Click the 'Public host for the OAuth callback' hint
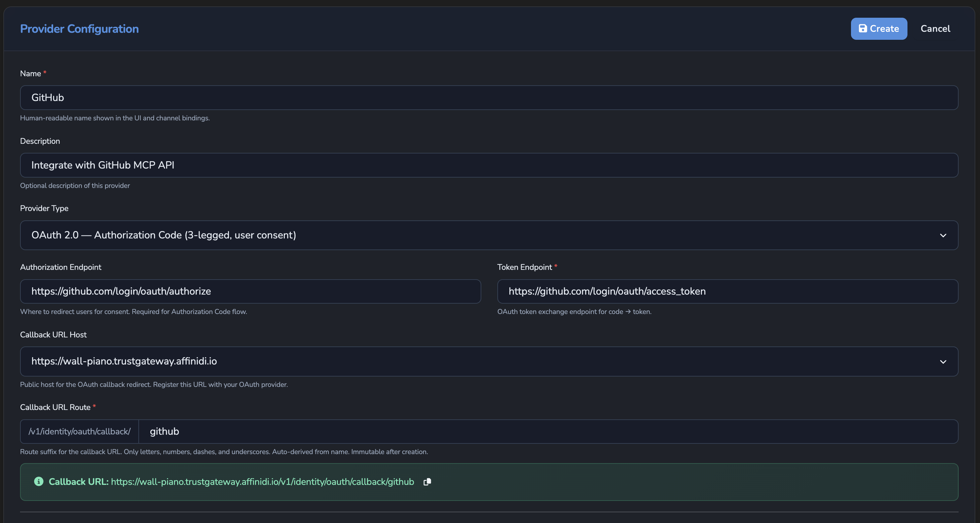The image size is (980, 523). coord(154,385)
